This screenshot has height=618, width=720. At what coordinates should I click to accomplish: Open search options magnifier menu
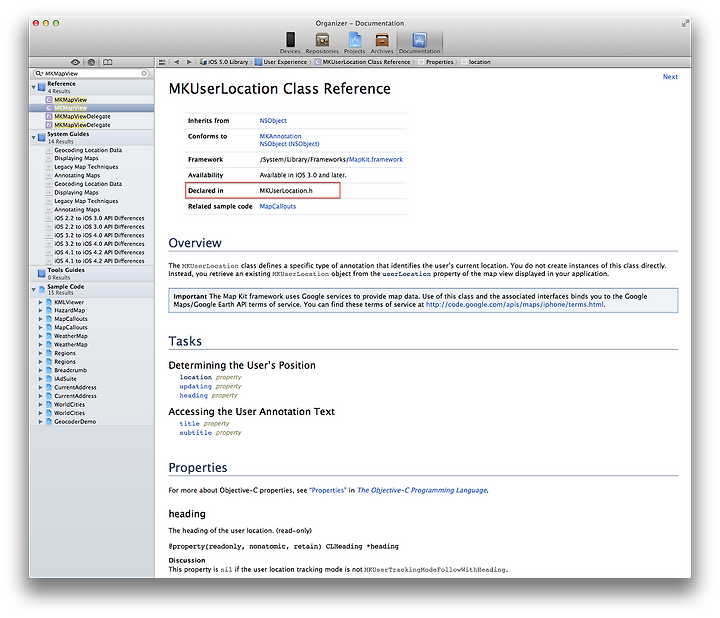(x=39, y=73)
